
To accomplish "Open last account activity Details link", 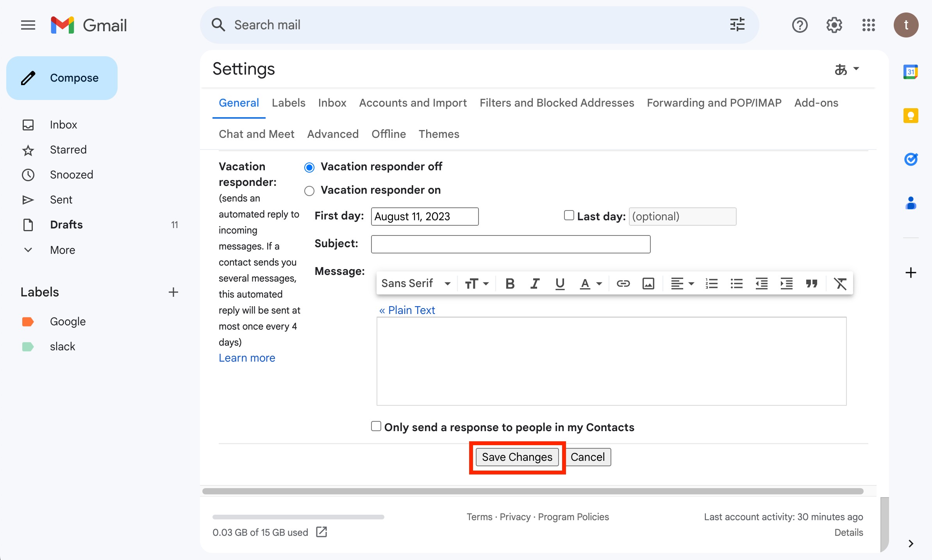I will point(849,533).
